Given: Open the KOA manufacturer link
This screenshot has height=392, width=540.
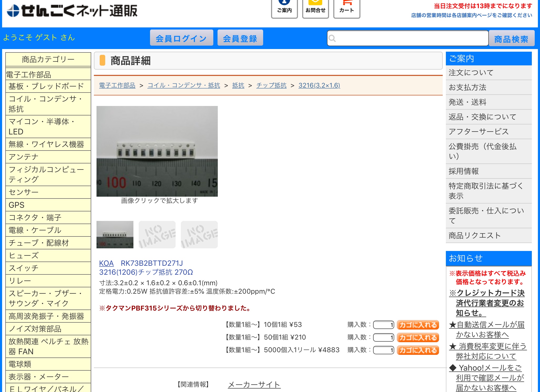Looking at the screenshot, I should [106, 263].
